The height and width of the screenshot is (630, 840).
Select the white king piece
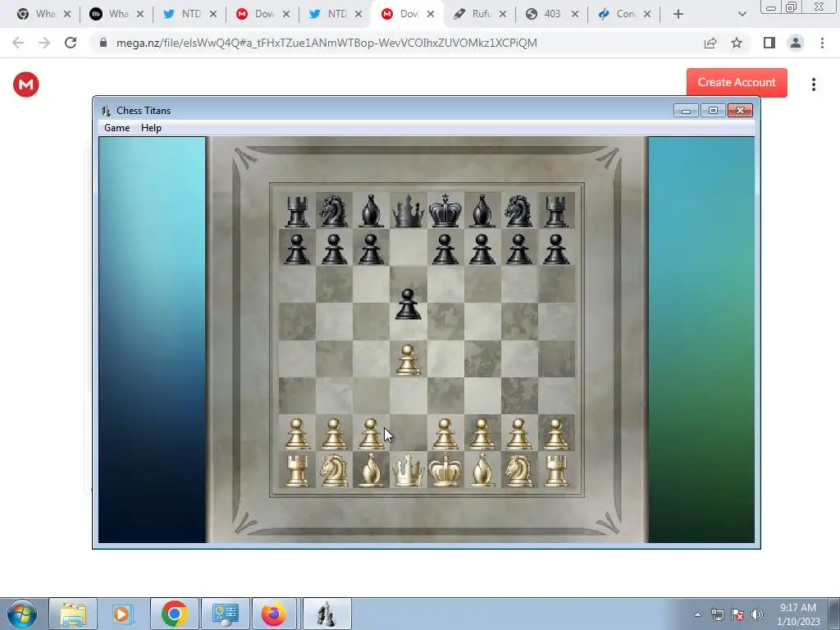(x=445, y=470)
